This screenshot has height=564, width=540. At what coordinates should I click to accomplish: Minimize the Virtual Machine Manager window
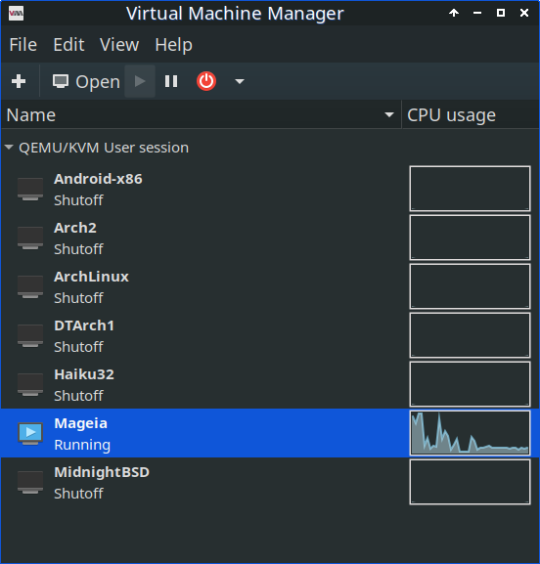[x=477, y=13]
